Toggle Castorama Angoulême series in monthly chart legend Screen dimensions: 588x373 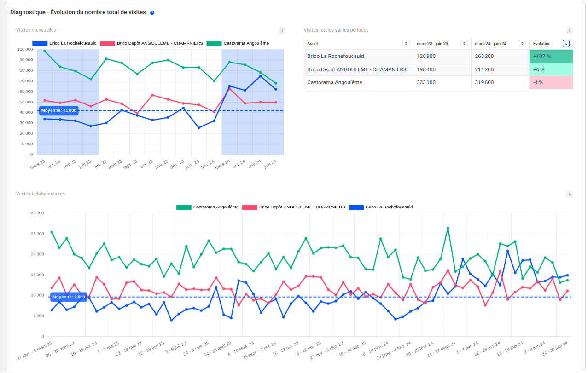pyautogui.click(x=238, y=43)
